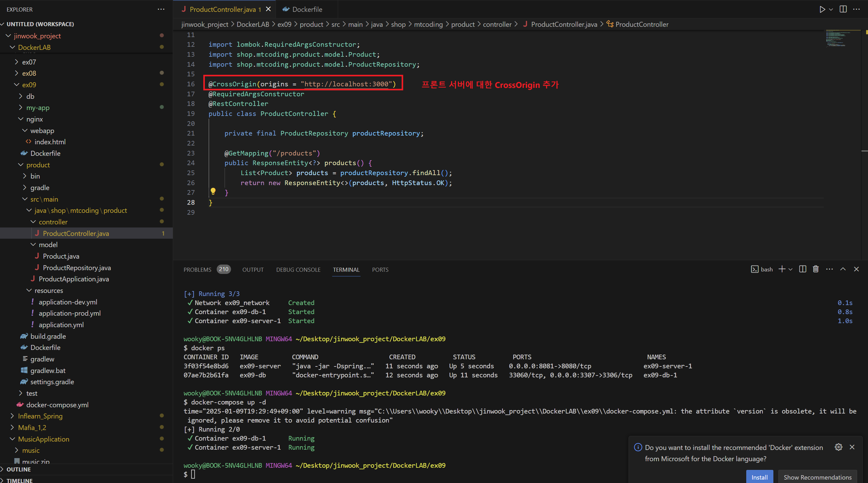The height and width of the screenshot is (483, 868).
Task: Click the Split Editor Right icon
Action: (843, 9)
